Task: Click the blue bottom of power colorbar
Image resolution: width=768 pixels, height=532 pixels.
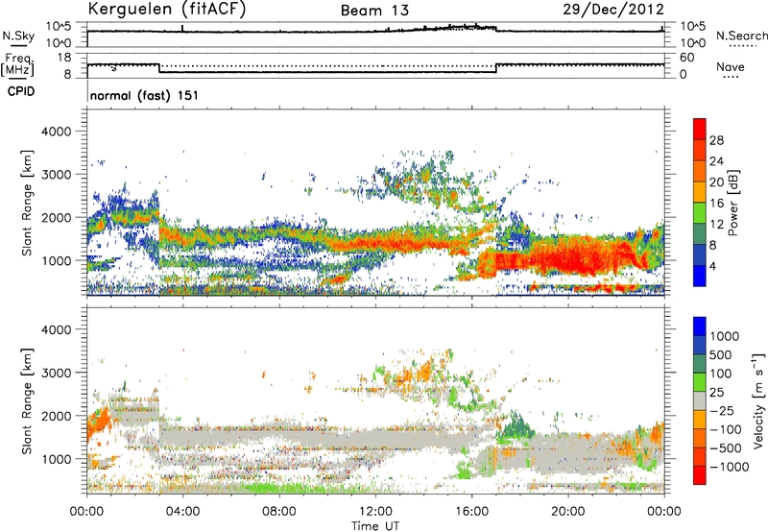Action: coord(700,276)
